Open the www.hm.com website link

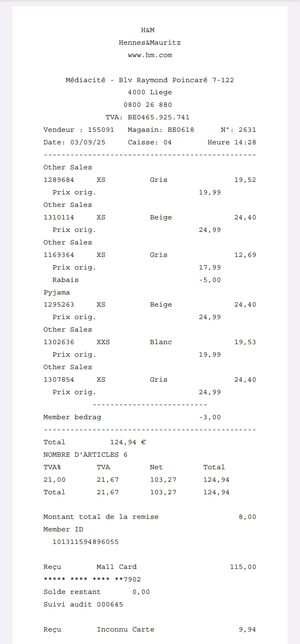click(x=150, y=55)
